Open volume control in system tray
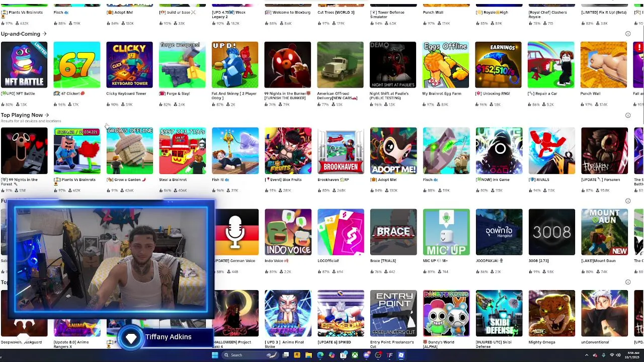 pyautogui.click(x=618, y=355)
